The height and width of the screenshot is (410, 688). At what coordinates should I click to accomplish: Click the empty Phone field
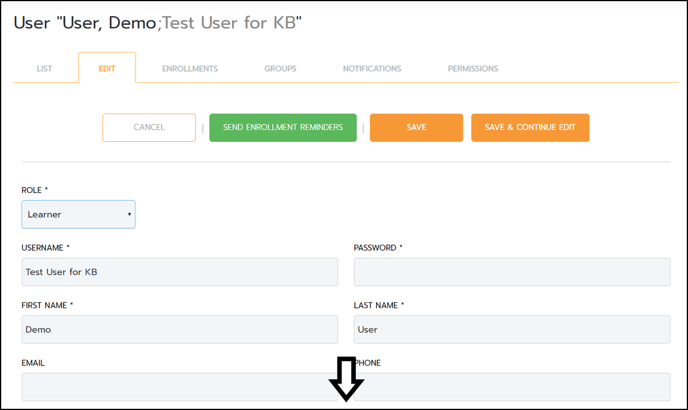512,387
